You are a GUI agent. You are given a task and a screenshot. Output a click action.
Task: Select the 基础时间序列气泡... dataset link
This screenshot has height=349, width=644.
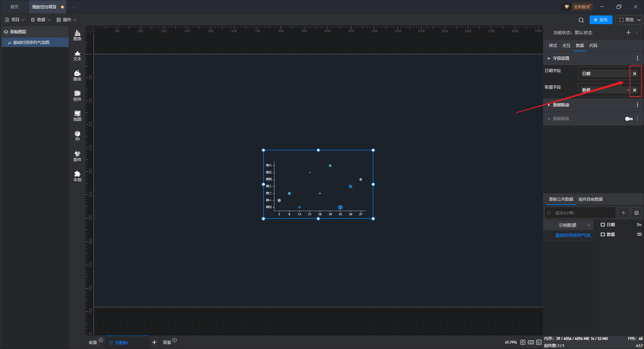click(574, 235)
